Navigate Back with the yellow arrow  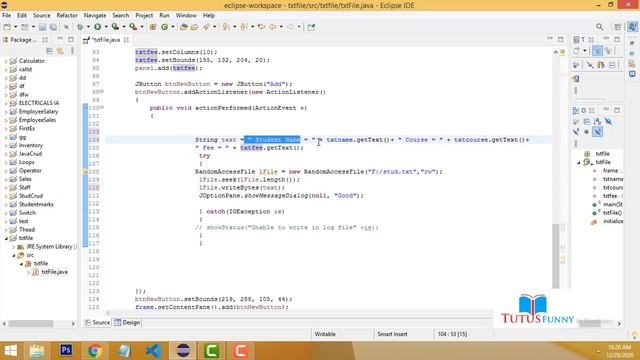pyautogui.click(x=272, y=27)
